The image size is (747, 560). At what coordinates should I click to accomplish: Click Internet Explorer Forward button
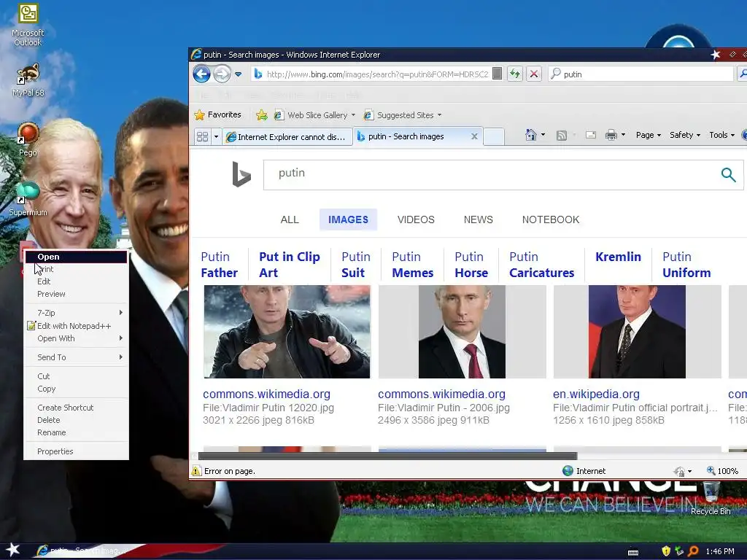222,74
